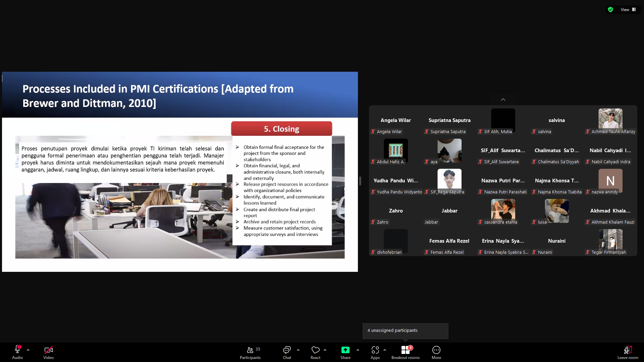Select Angela Wilar participant tile
Viewport: 644px width, 362px height.
396,120
